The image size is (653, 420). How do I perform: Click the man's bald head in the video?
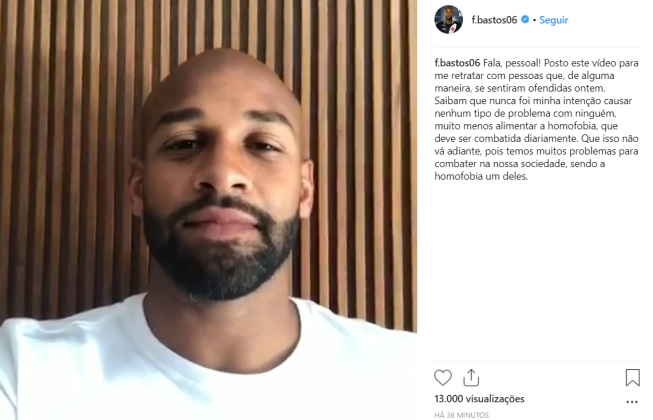point(221,79)
